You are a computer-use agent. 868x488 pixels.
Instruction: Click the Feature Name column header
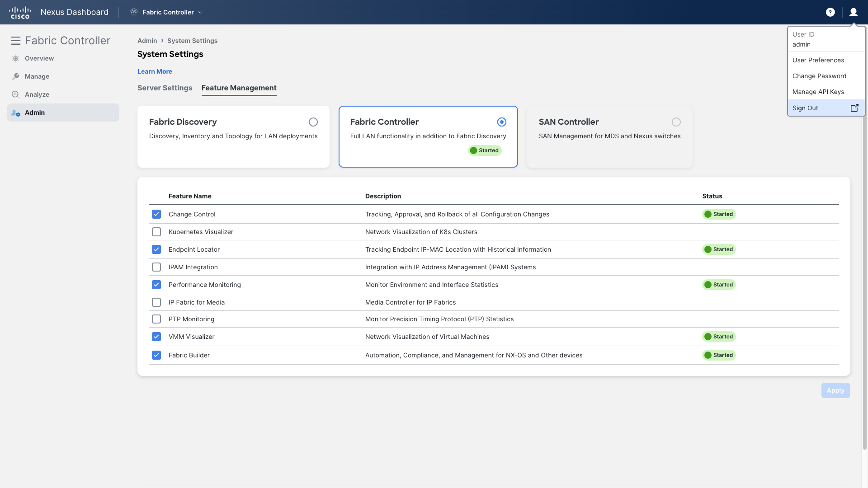tap(190, 196)
